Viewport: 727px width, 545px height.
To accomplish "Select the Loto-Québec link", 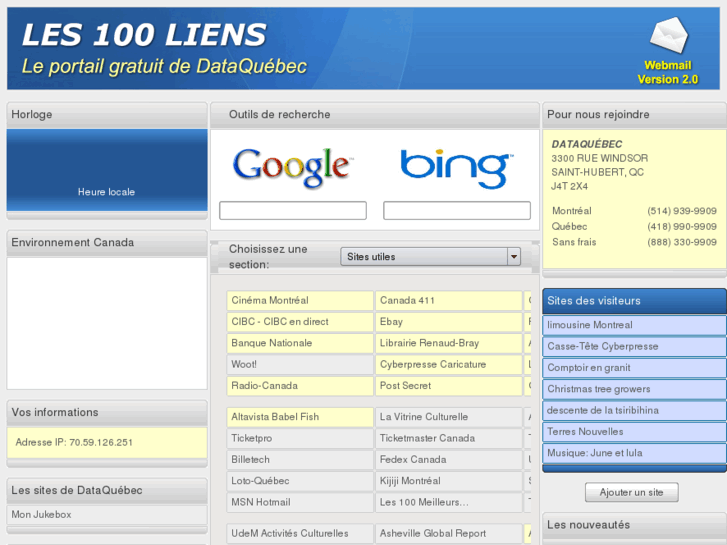I will click(x=260, y=481).
